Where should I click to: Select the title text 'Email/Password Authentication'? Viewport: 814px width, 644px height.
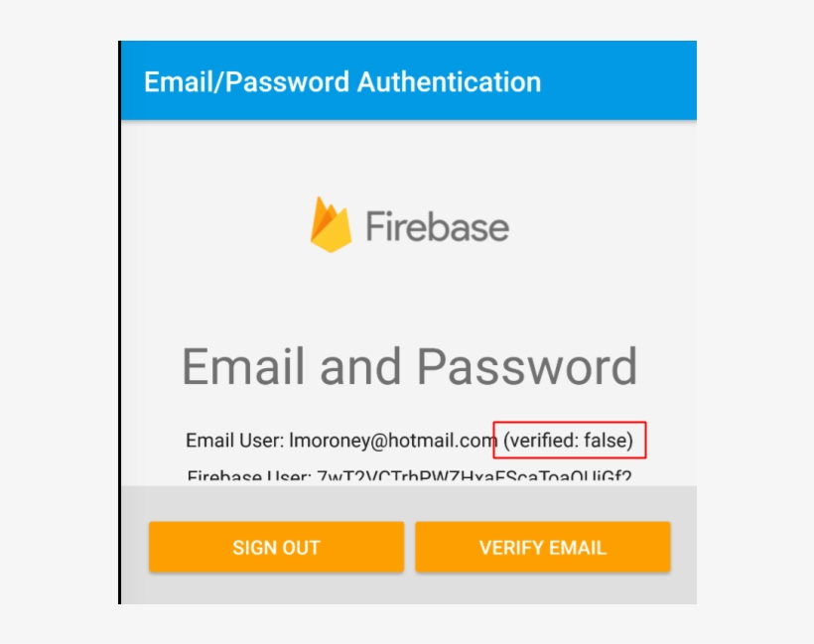click(x=342, y=81)
